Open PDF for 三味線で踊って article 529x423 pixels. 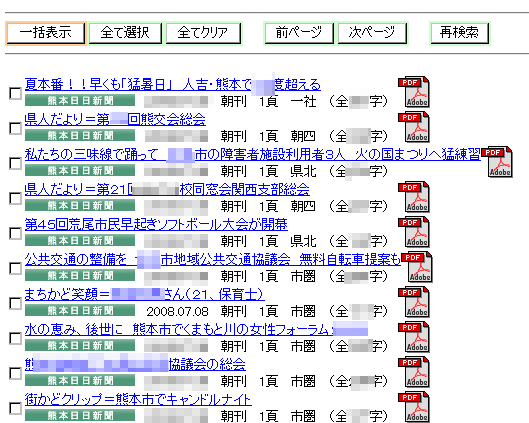coord(497,162)
